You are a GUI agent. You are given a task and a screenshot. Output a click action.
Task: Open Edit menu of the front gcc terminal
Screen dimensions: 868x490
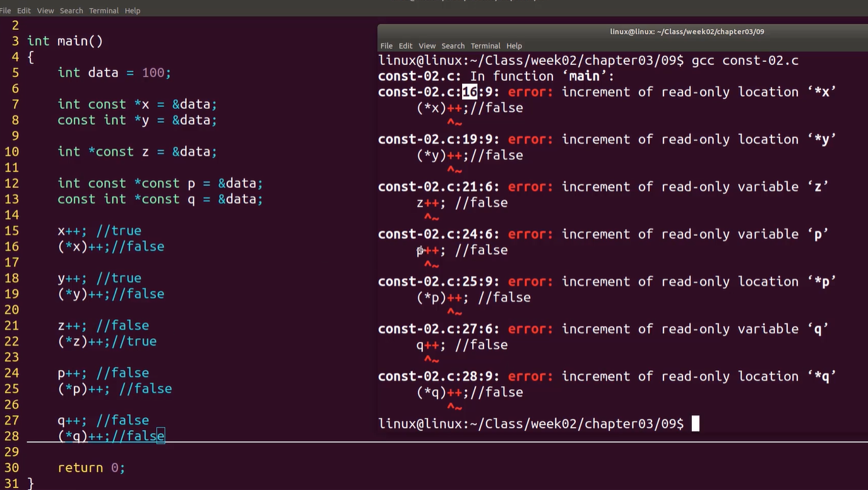[x=406, y=46]
